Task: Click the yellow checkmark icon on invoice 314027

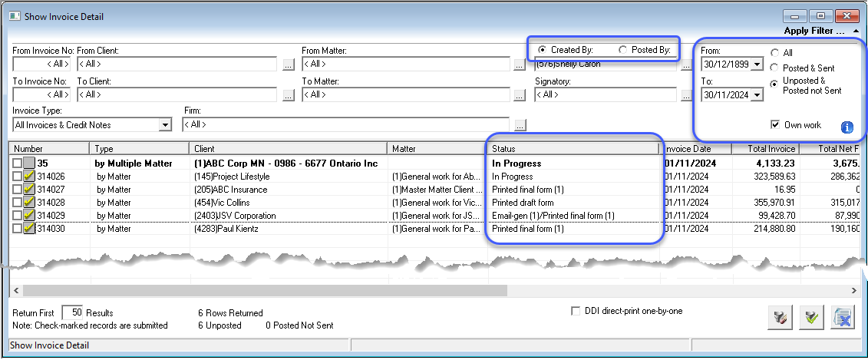Action: (29, 190)
